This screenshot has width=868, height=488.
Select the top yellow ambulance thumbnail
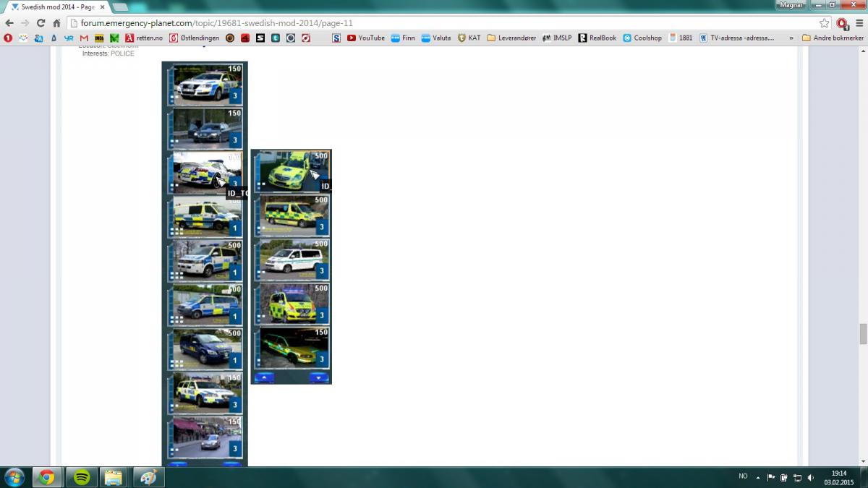click(x=292, y=171)
